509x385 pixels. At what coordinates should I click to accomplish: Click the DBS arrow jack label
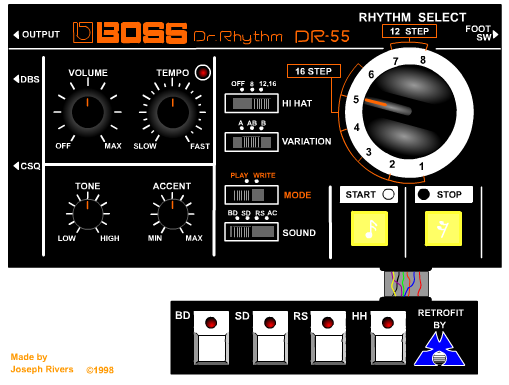pos(27,79)
